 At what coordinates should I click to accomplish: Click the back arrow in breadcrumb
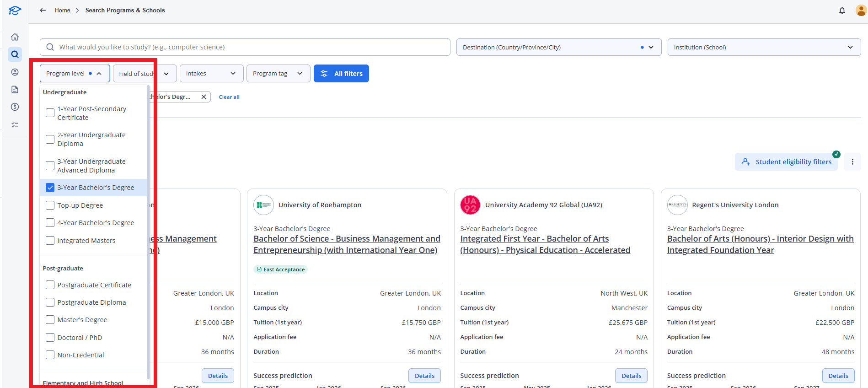tap(43, 10)
